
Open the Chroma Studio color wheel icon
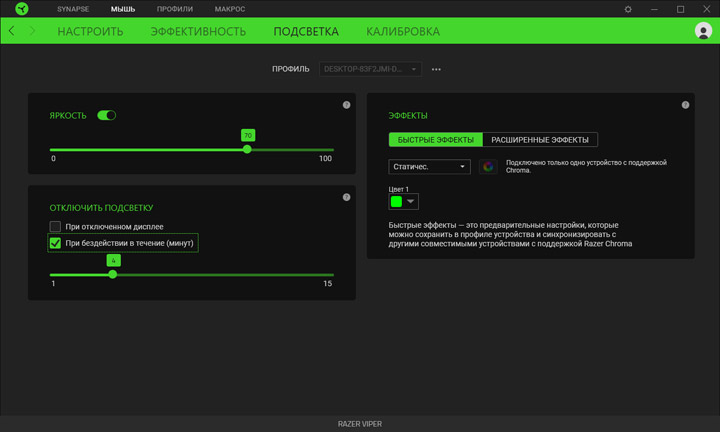point(488,167)
